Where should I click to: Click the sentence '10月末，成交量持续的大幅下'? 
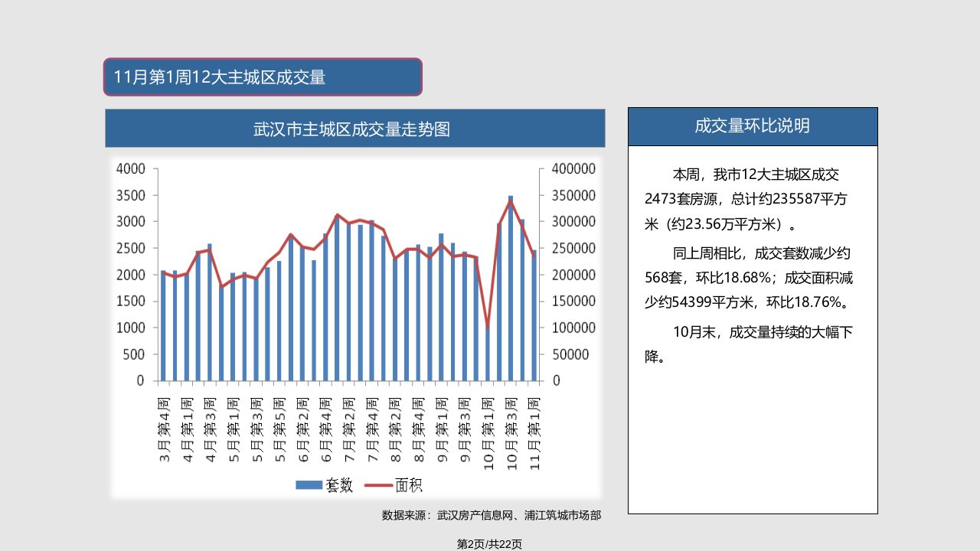(763, 333)
